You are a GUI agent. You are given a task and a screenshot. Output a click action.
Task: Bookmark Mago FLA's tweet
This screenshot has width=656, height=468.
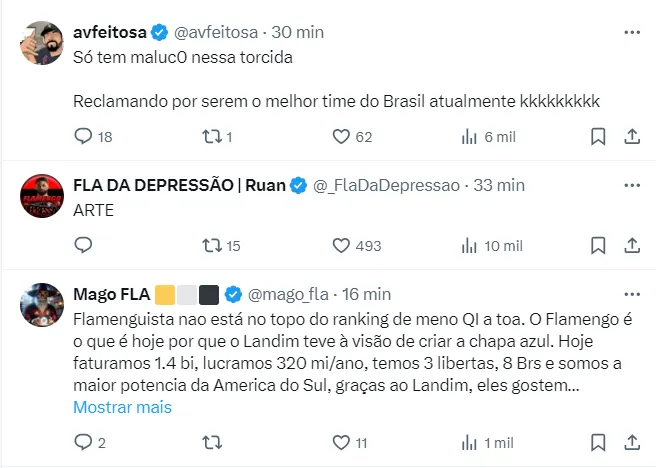click(x=597, y=441)
